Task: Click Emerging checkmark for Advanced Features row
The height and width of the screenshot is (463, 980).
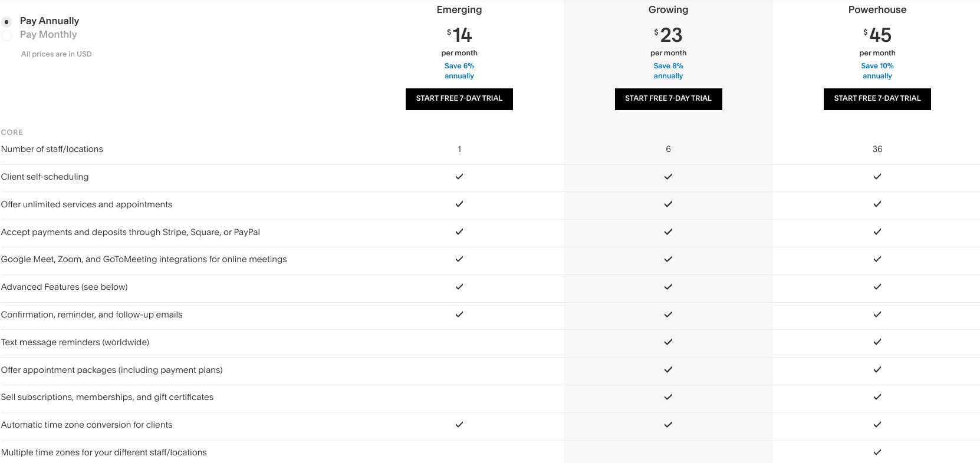Action: (459, 287)
